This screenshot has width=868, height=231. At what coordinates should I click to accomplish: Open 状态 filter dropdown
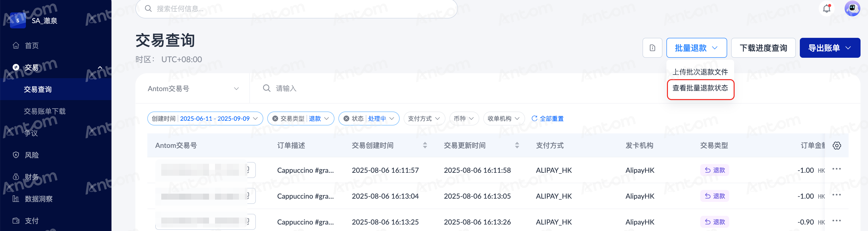point(369,119)
